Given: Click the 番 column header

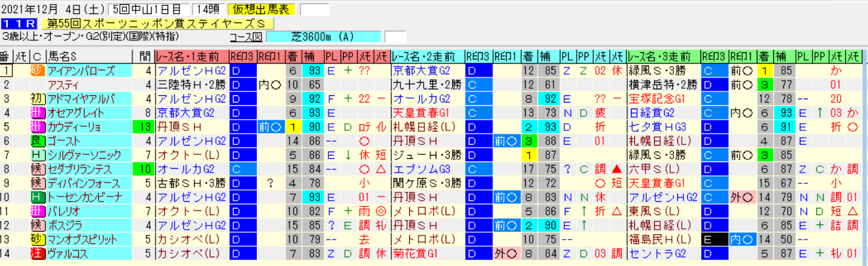Looking at the screenshot, I should 5,56.
